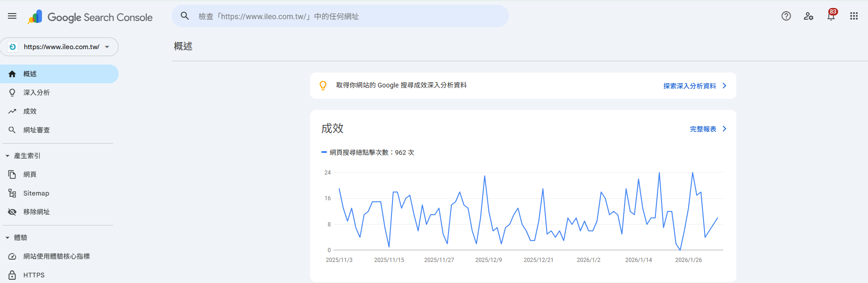This screenshot has width=868, height=283.
Task: Click the padlock icon beside HTTPS
Action: (x=12, y=275)
